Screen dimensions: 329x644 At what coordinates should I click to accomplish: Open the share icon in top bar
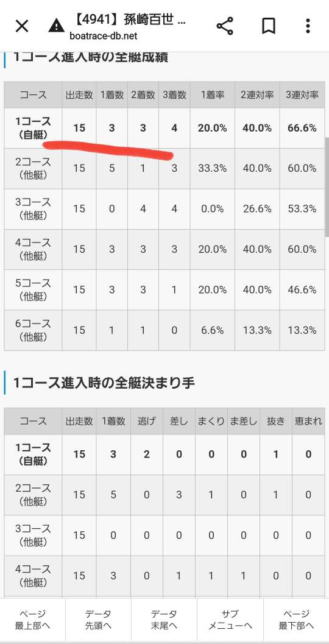[225, 26]
